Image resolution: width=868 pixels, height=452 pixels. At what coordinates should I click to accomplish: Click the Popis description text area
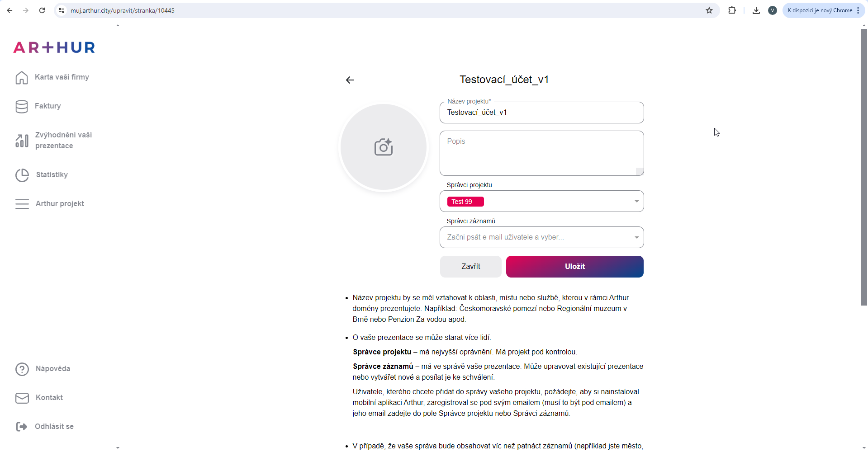coord(541,153)
